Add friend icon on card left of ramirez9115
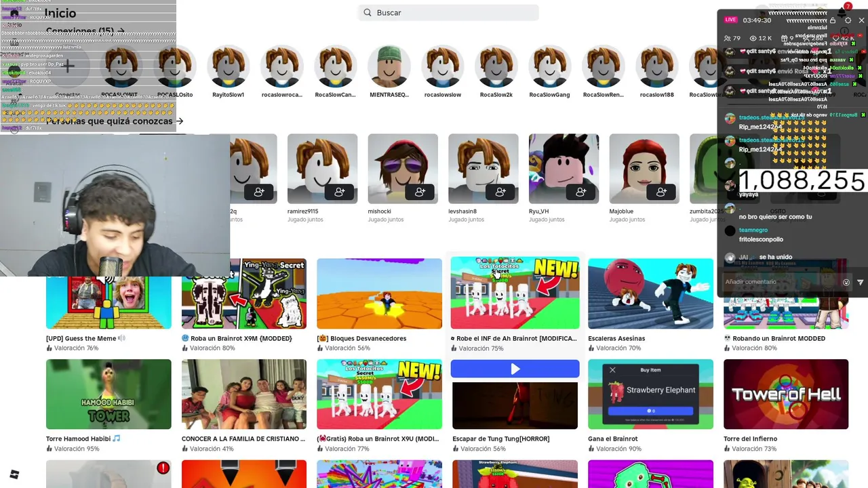The image size is (868, 488). [x=259, y=192]
